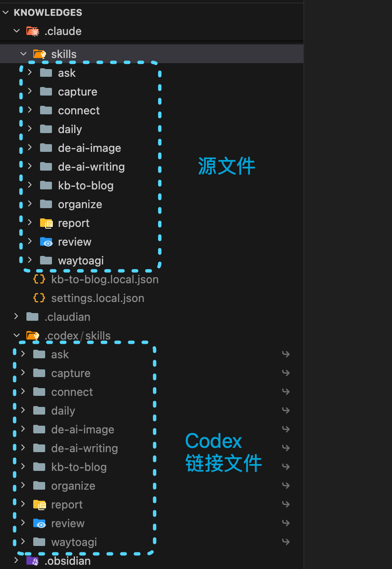Viewport: 392px width, 569px height.
Task: Expand the .obsidian folder
Action: pyautogui.click(x=17, y=561)
